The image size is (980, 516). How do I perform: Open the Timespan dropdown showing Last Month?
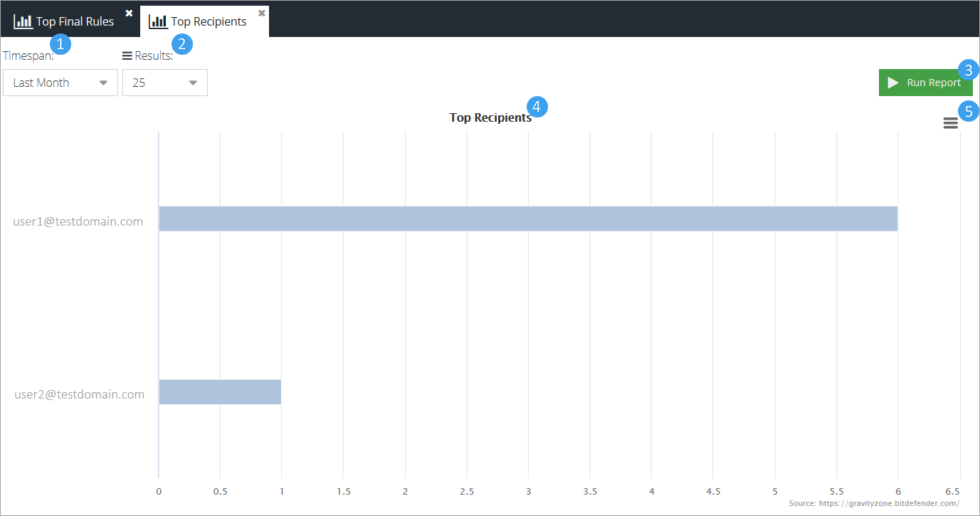[x=60, y=83]
